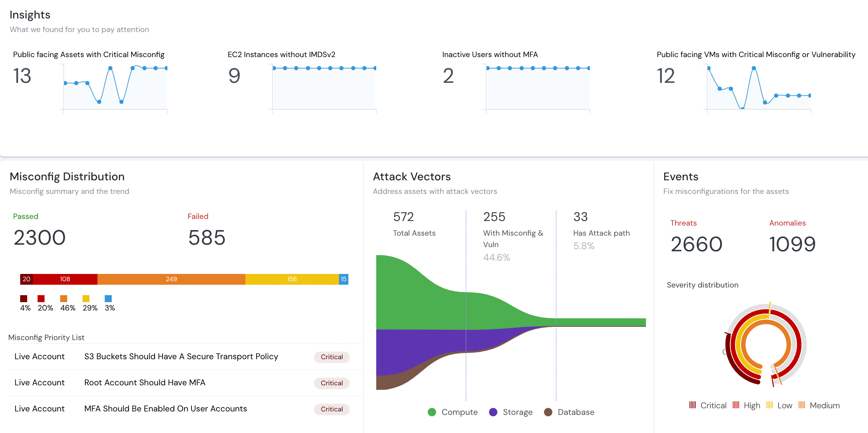Toggle the Critical badge on MFA user accounts row

tap(331, 409)
